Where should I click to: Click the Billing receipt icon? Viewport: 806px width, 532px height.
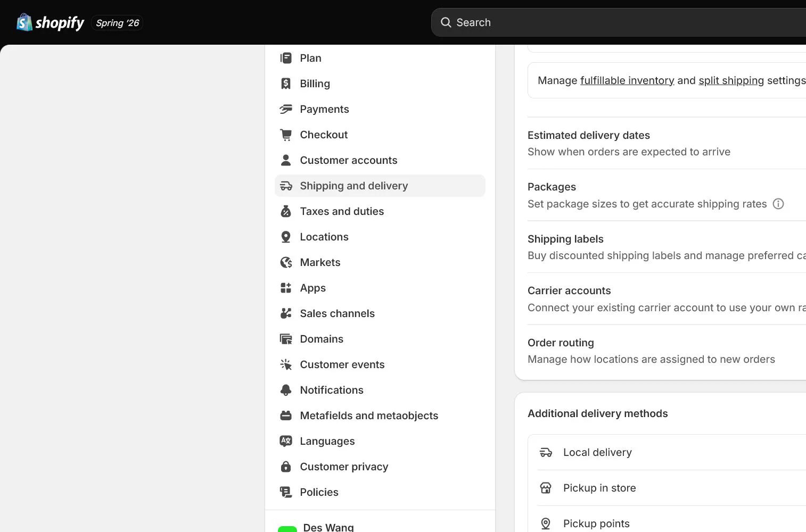pos(286,84)
